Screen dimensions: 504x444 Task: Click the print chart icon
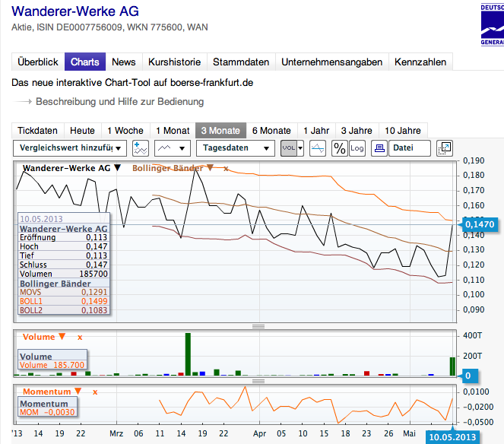coord(379,148)
